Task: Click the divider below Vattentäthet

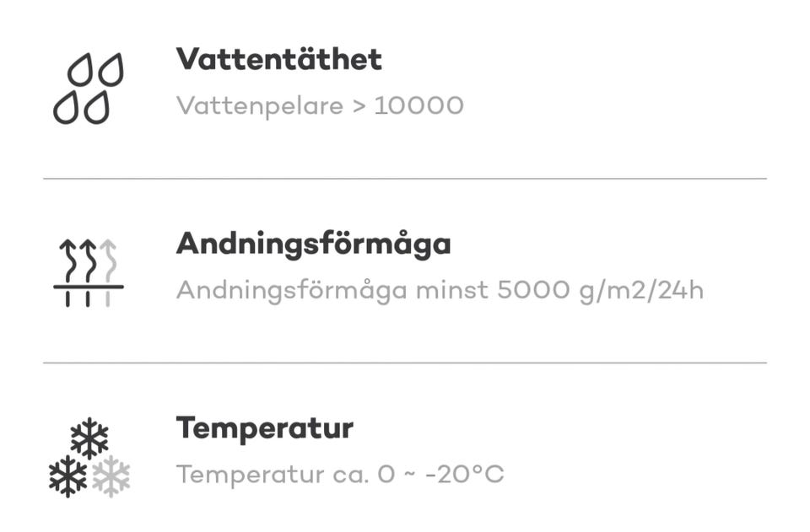Action: pos(405,179)
